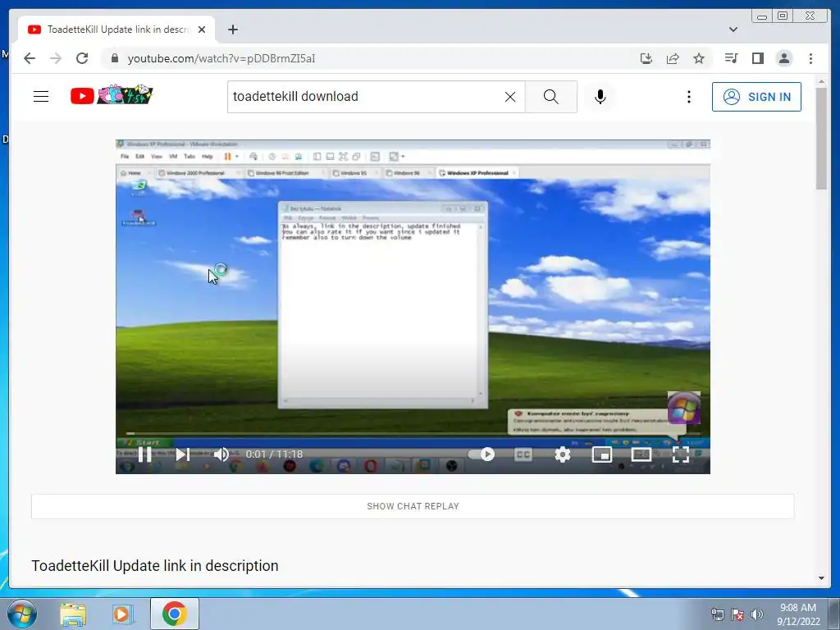Bookmark this page with the star
840x630 pixels.
point(699,58)
